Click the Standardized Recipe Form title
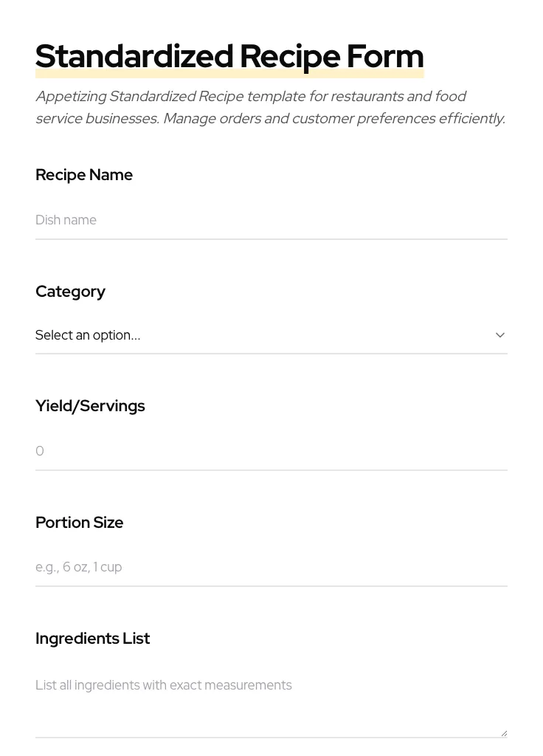The height and width of the screenshot is (756, 543). pyautogui.click(x=229, y=56)
